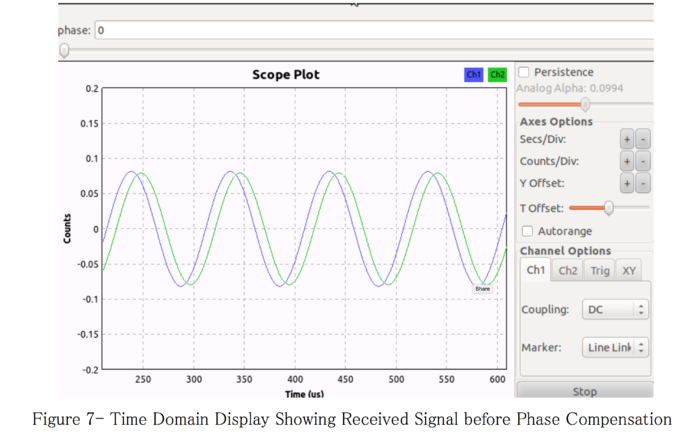Toggle the Autorange checkbox
The height and width of the screenshot is (435, 700).
click(528, 231)
